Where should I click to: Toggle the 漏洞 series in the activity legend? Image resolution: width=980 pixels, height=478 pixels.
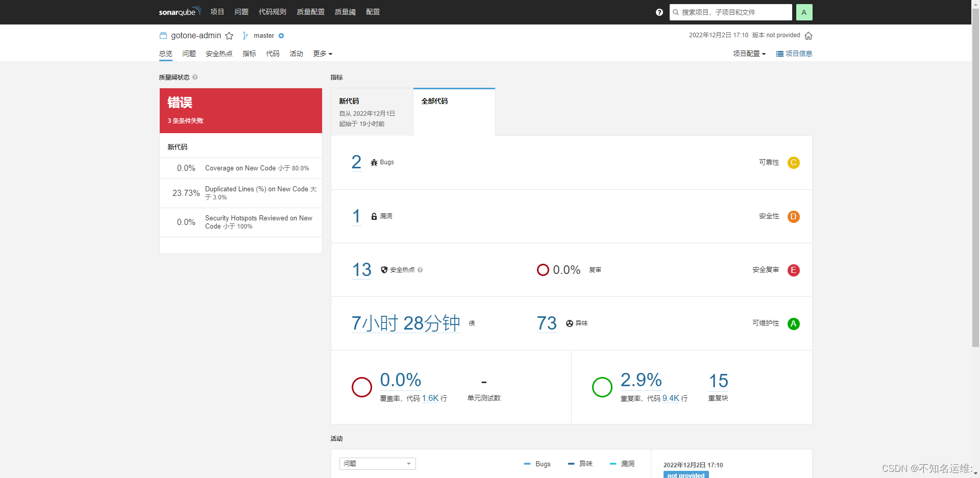pos(622,464)
